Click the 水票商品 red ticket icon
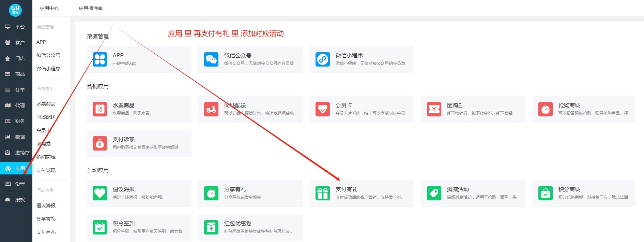644x242 pixels. click(100, 109)
